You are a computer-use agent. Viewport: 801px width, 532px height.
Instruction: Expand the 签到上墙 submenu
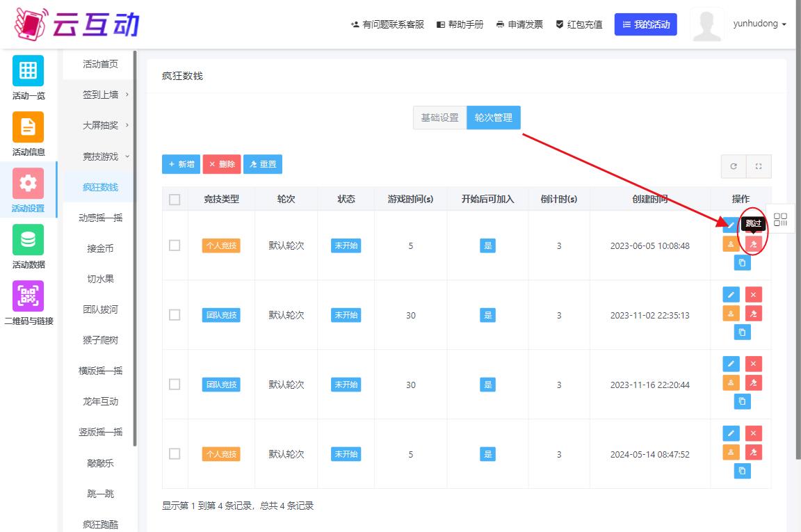pyautogui.click(x=100, y=95)
